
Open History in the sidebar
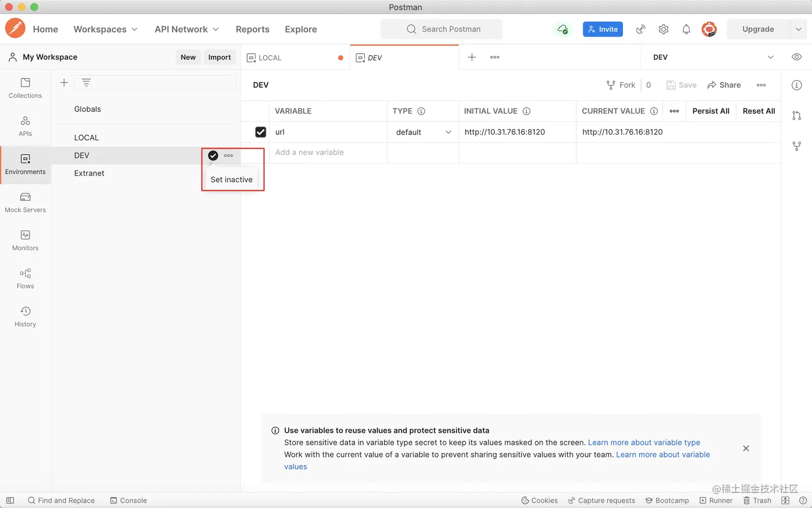click(x=25, y=317)
